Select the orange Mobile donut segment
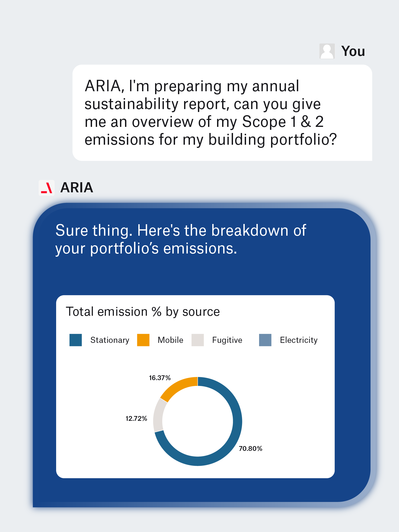The image size is (399, 532). pos(178,387)
